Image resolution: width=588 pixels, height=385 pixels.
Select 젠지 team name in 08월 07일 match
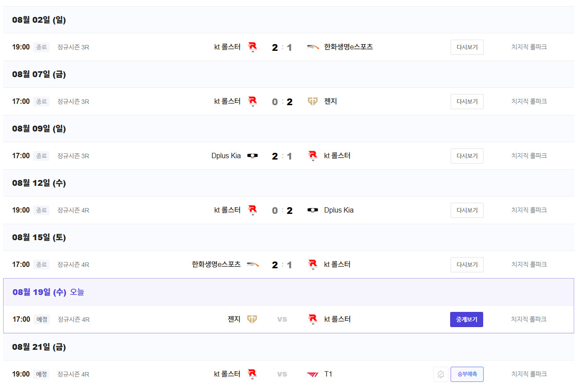point(331,101)
